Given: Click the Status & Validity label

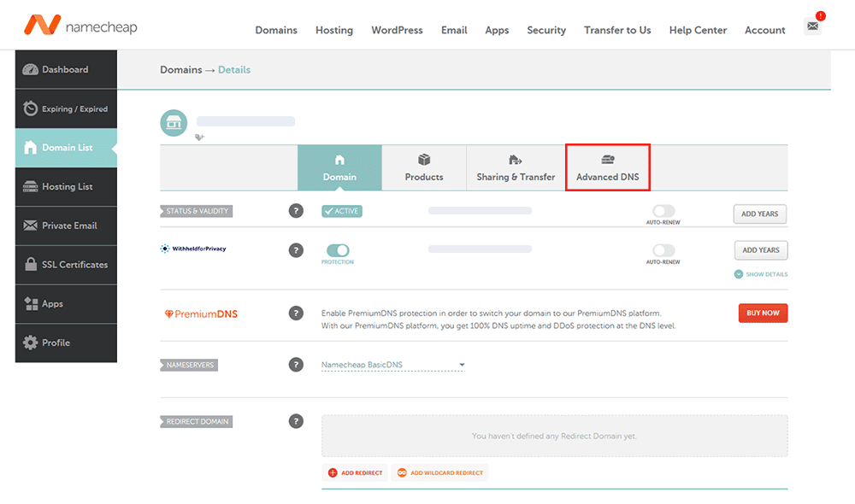Looking at the screenshot, I should (197, 211).
